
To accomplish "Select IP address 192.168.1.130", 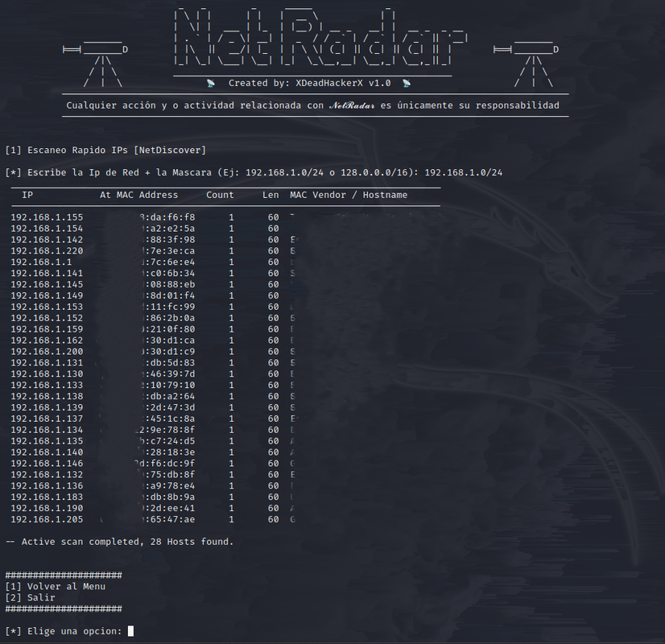I will (47, 374).
